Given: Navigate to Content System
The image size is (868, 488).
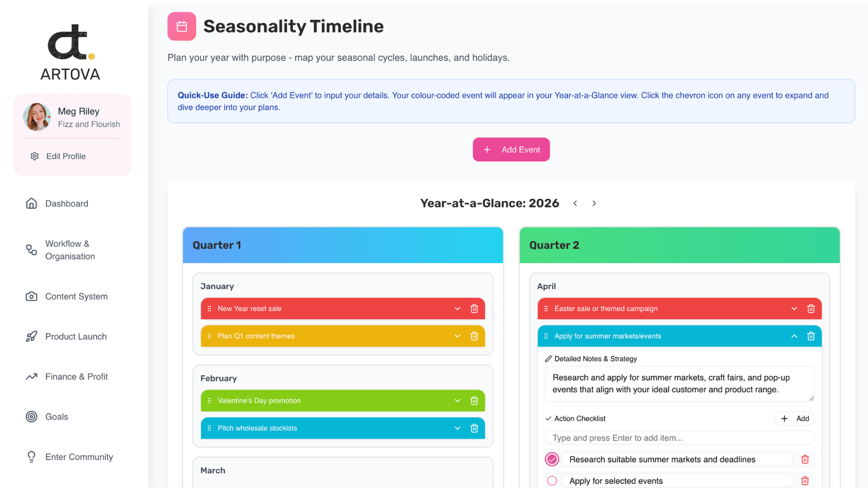Looking at the screenshot, I should click(76, 297).
